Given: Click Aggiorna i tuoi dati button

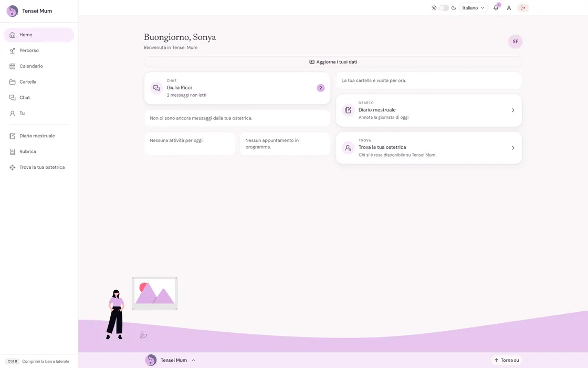Looking at the screenshot, I should (333, 62).
